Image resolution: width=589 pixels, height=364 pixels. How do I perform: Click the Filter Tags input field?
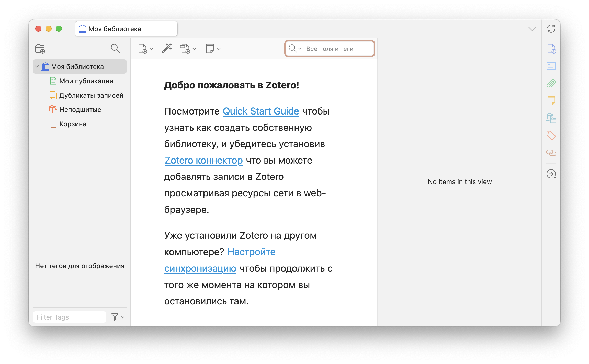(x=69, y=317)
